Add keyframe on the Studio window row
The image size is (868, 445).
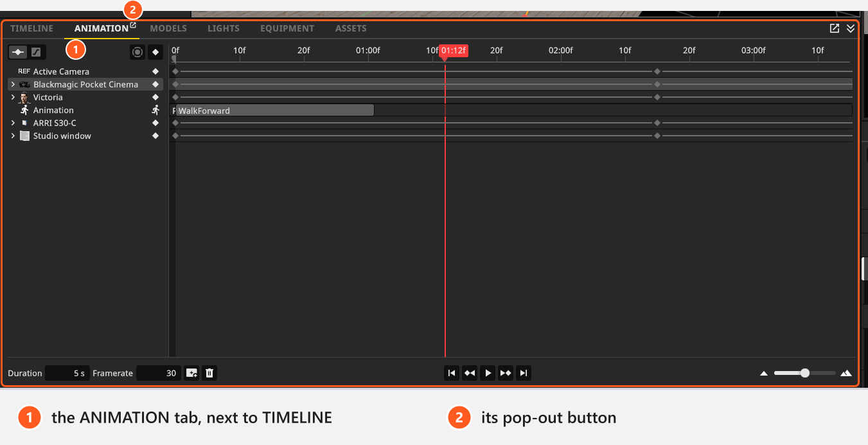click(x=155, y=136)
